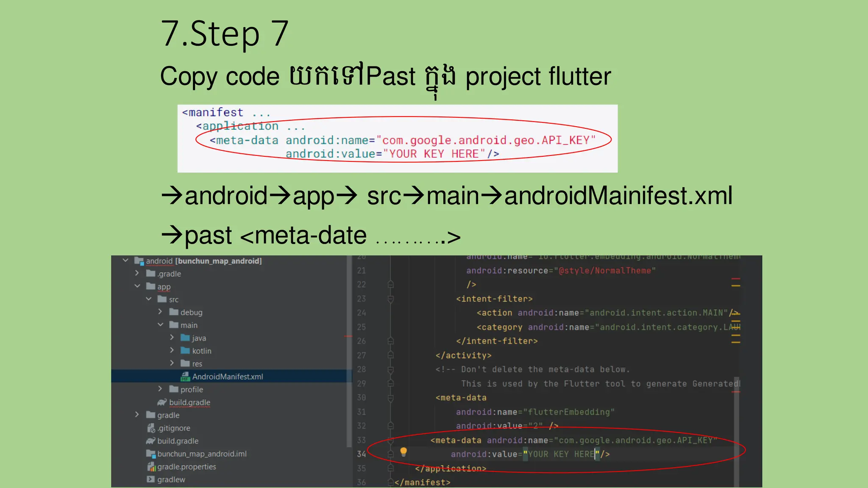Image resolution: width=868 pixels, height=488 pixels.
Task: Click the </activity> closing tag
Action: [463, 355]
